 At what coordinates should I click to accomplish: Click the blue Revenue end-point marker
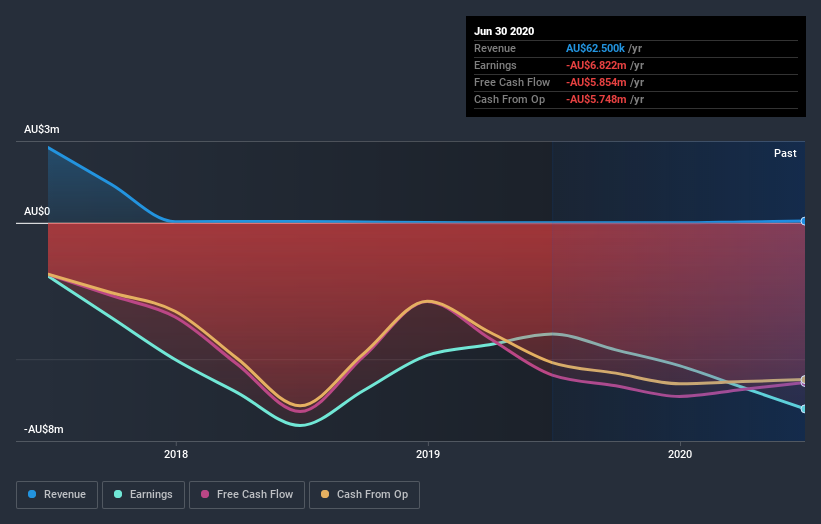(803, 221)
